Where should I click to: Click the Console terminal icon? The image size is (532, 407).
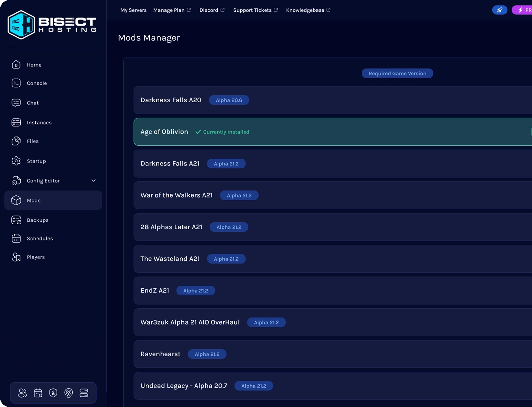click(16, 83)
